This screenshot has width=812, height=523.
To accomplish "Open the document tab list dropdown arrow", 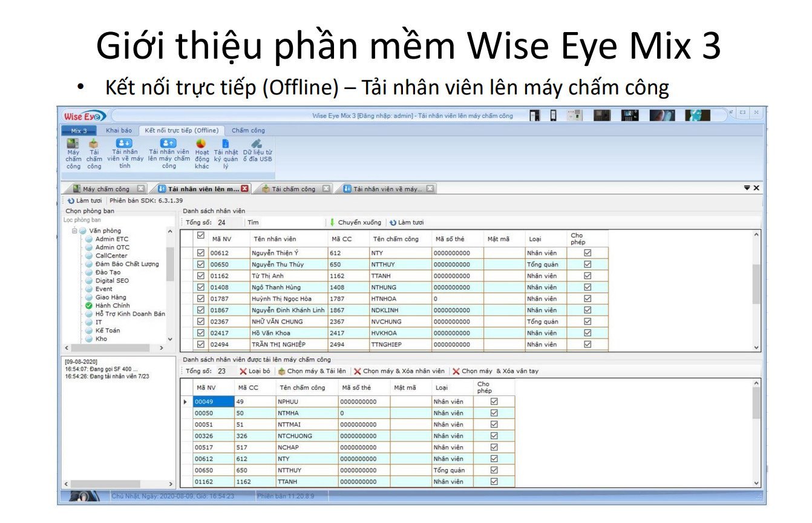I will coord(747,188).
